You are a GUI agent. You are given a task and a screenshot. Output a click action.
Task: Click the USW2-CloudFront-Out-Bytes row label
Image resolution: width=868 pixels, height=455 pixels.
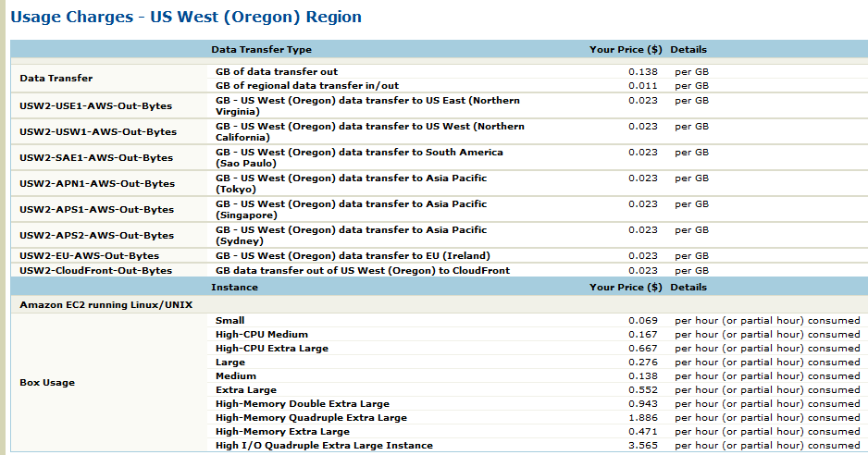coord(95,270)
